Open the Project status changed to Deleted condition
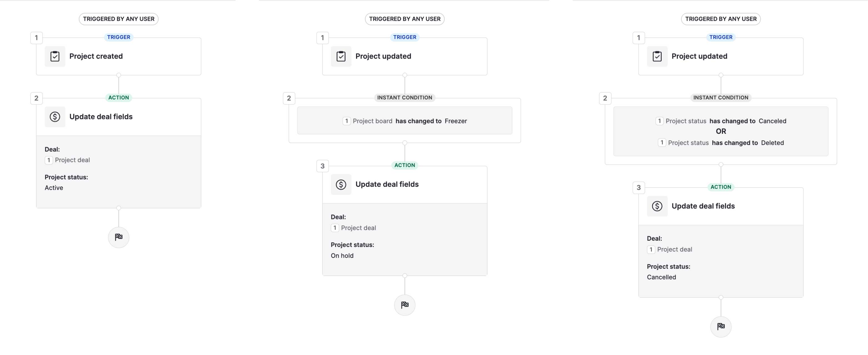Viewport: 868px width, 355px height. (x=721, y=143)
